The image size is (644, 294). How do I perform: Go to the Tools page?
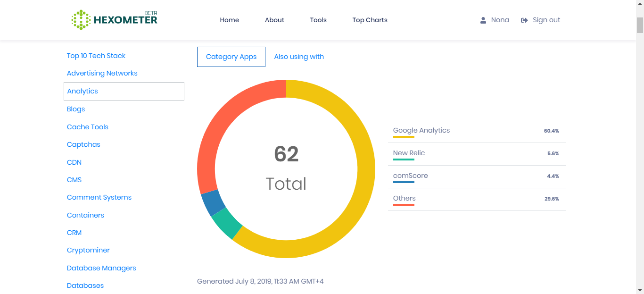pos(318,20)
